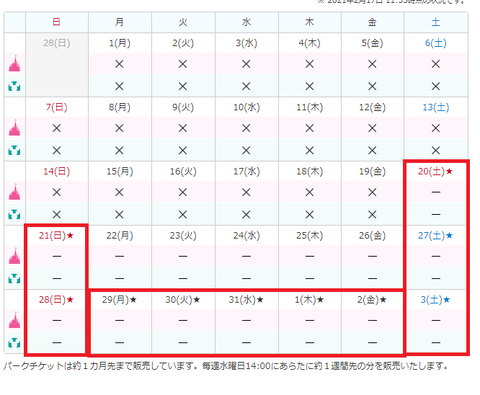Click the 土 Saturday column header
The image size is (480, 395).
tap(436, 22)
